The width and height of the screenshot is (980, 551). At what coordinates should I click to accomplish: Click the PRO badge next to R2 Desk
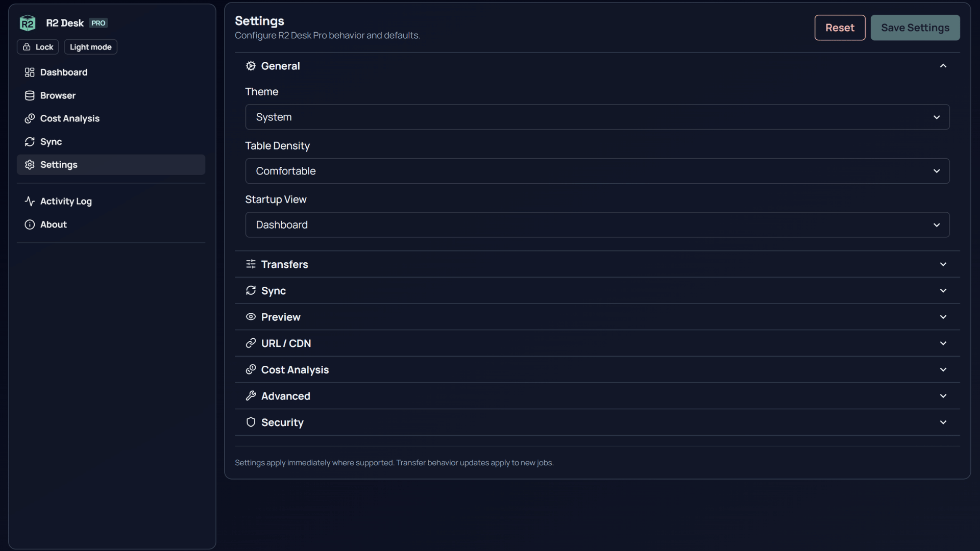point(98,22)
